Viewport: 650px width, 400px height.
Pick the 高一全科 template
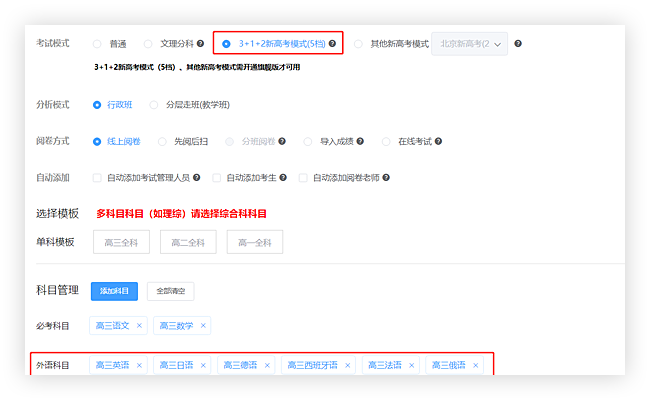tap(254, 242)
